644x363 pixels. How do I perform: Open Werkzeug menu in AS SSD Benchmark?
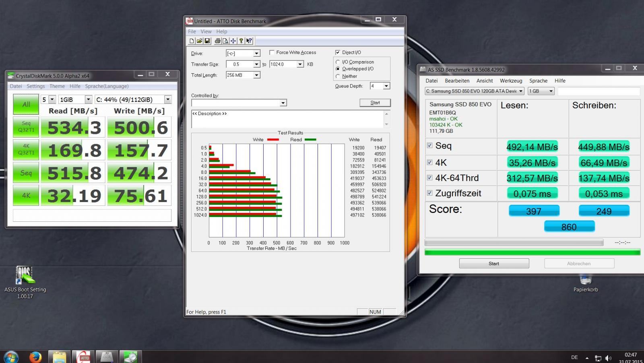(511, 80)
